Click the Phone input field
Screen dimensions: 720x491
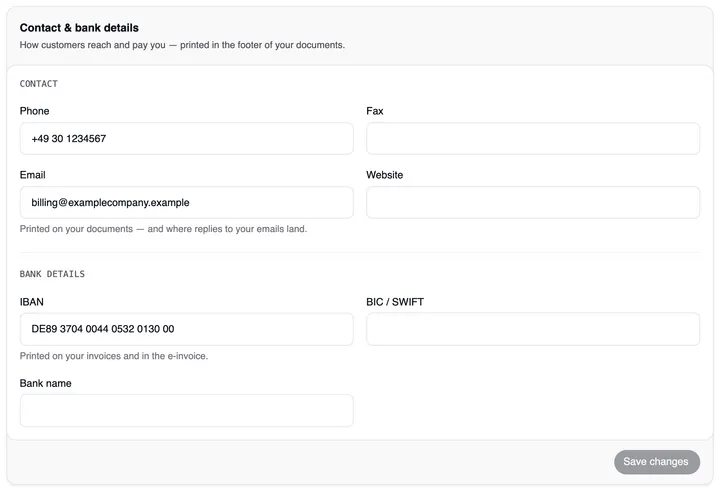[186, 138]
